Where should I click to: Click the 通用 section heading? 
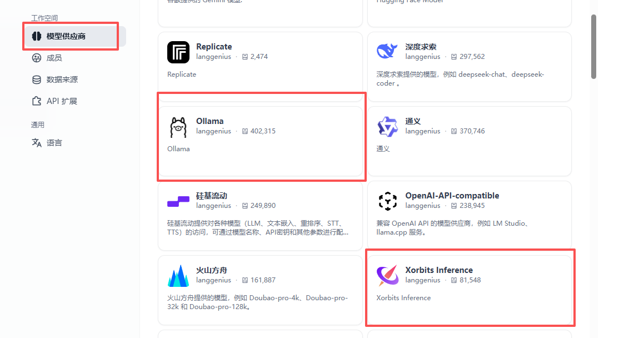pos(37,125)
